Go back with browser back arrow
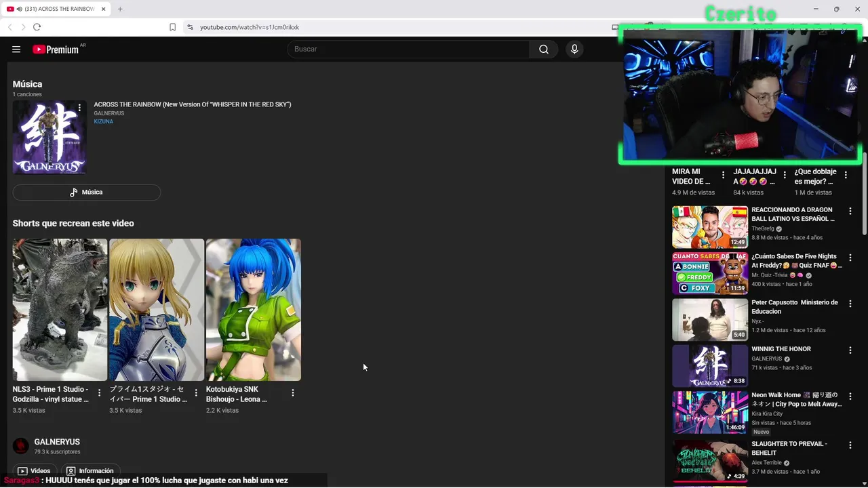The image size is (868, 488). [9, 27]
